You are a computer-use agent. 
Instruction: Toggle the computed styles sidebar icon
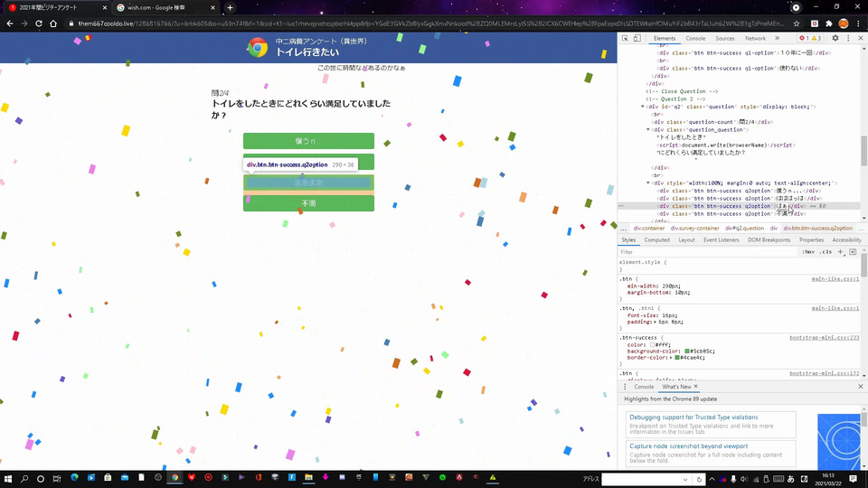coord(853,252)
